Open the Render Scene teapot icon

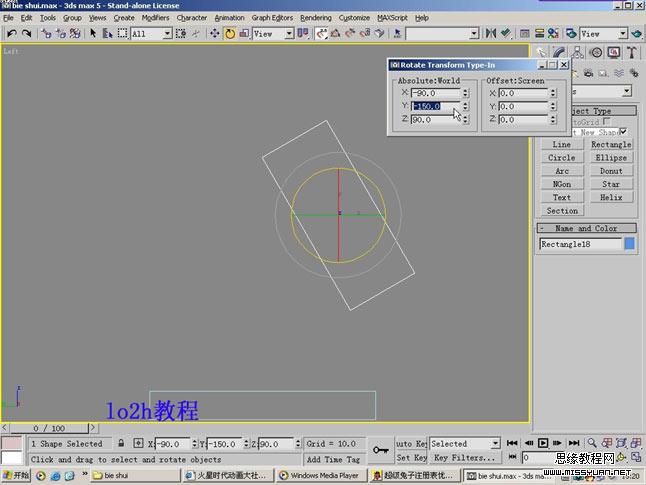point(571,33)
